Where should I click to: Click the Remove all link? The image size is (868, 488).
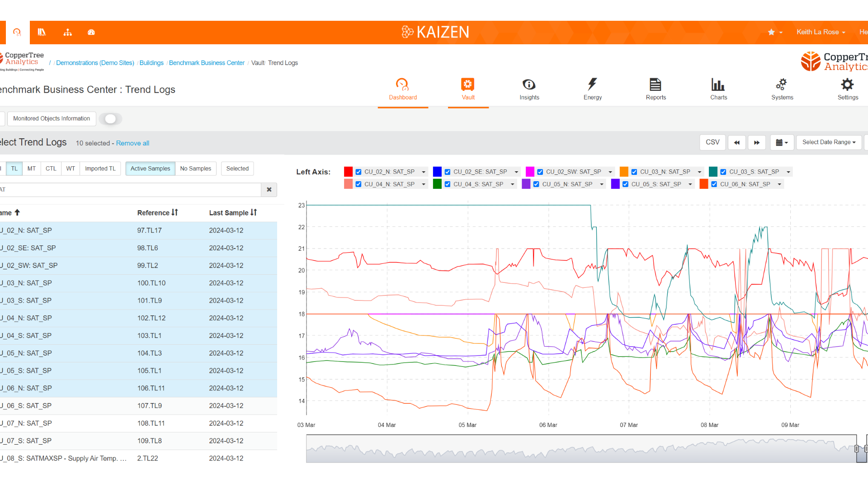[132, 143]
